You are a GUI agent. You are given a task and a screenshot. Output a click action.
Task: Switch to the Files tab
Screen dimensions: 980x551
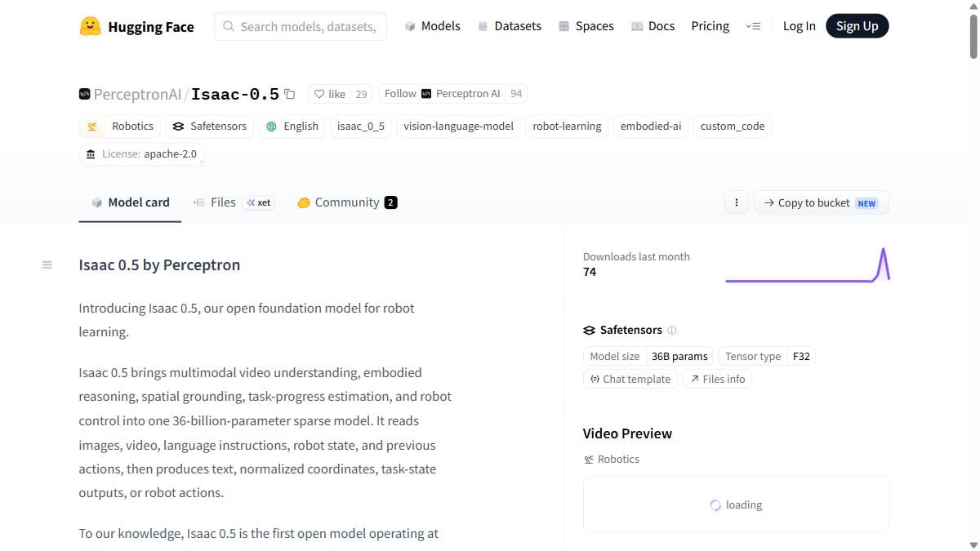233,202
